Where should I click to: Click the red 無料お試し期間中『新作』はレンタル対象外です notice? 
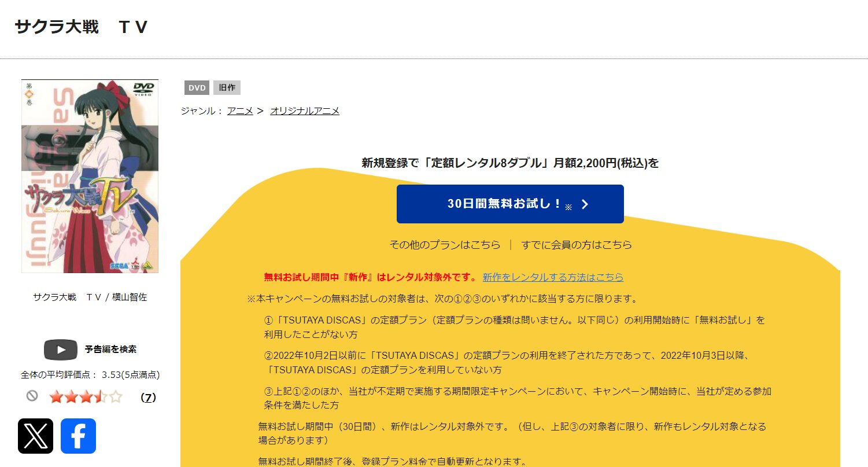[371, 277]
